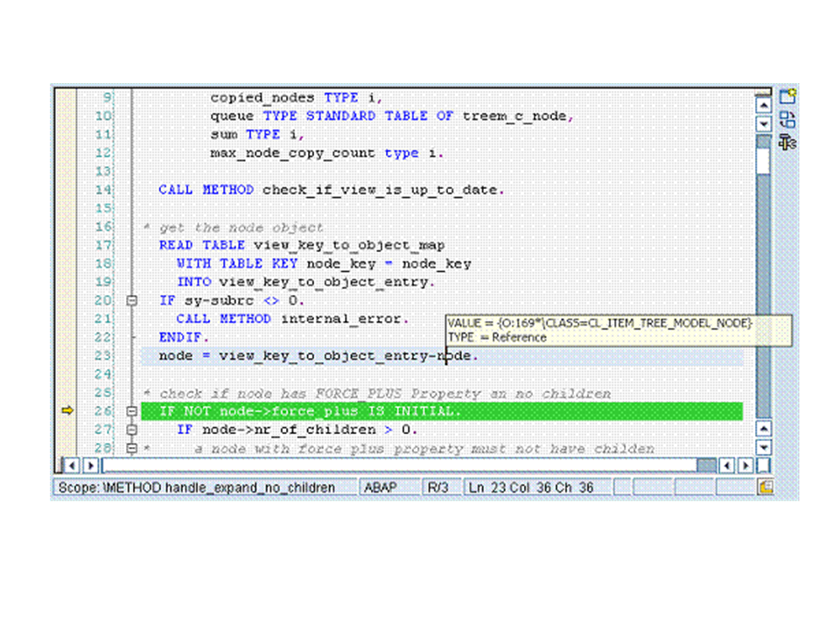Set breakpoint in margin beside line 14
Image resolution: width=840 pixels, height=630 pixels.
pyautogui.click(x=66, y=190)
